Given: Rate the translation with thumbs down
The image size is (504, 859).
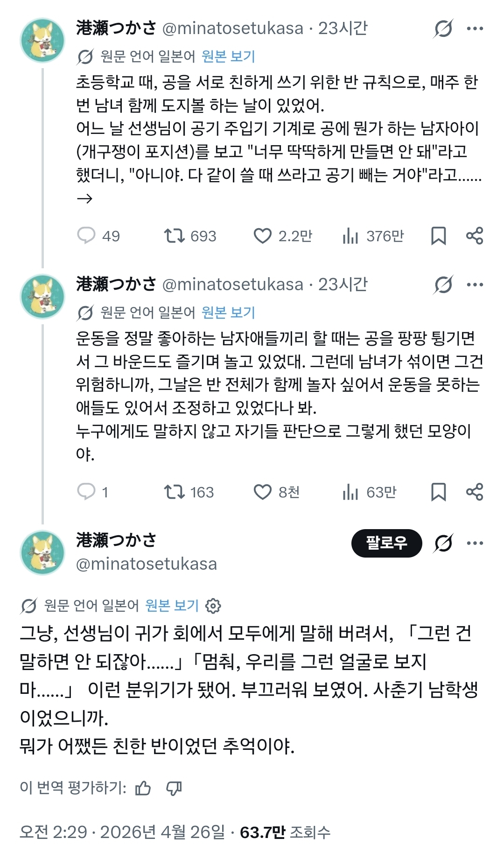Looking at the screenshot, I should click(x=174, y=788).
